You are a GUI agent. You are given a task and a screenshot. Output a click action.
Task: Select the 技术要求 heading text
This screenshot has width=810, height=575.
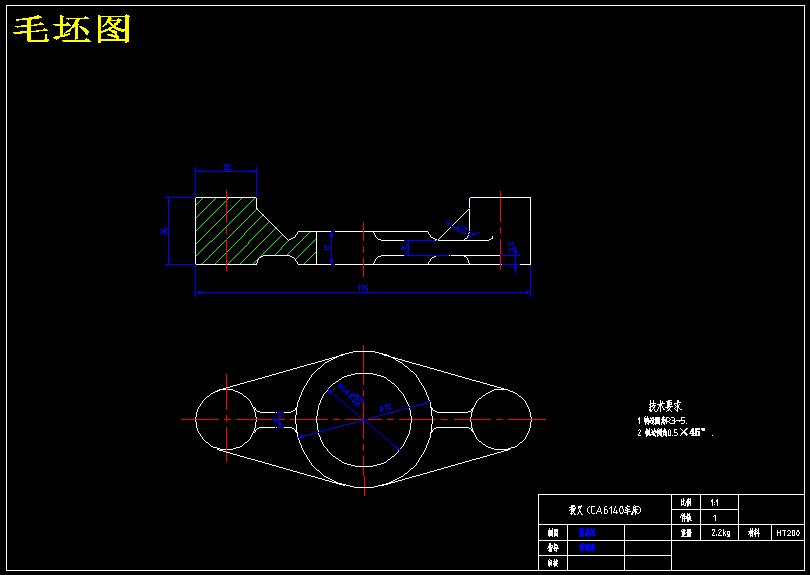(665, 406)
